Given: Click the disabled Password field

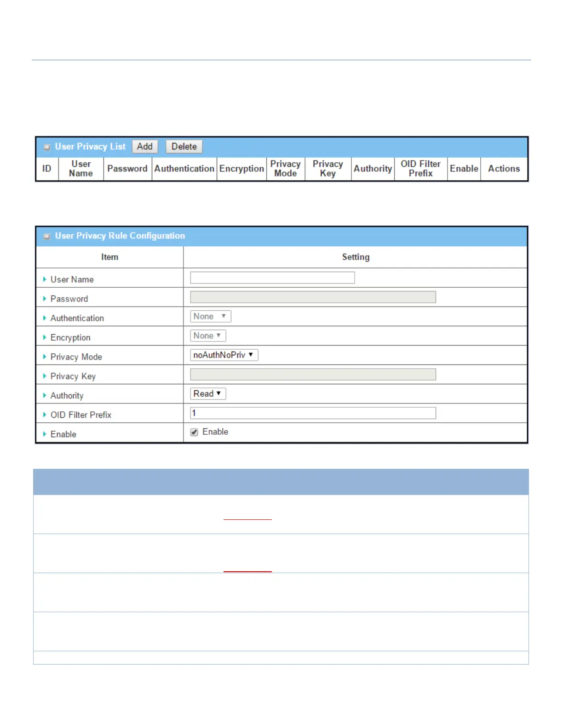Looking at the screenshot, I should pyautogui.click(x=313, y=297).
